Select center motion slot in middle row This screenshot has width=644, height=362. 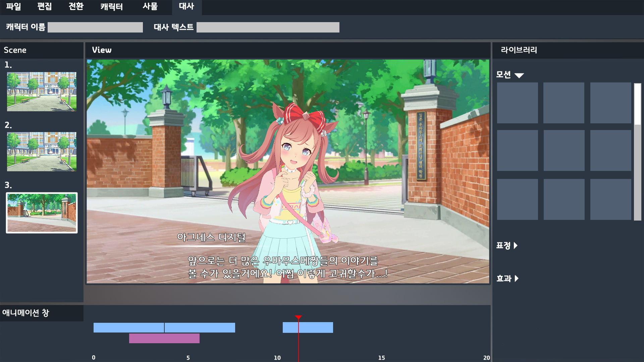pos(564,150)
